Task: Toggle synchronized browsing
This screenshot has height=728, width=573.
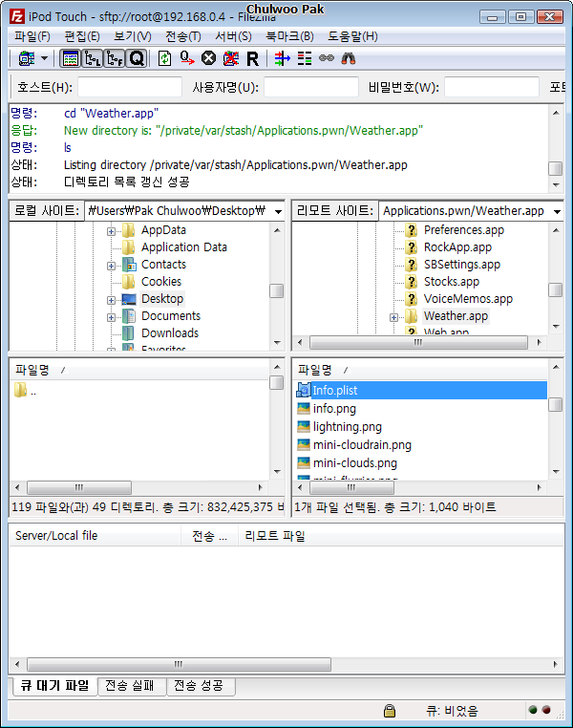Action: [x=327, y=58]
